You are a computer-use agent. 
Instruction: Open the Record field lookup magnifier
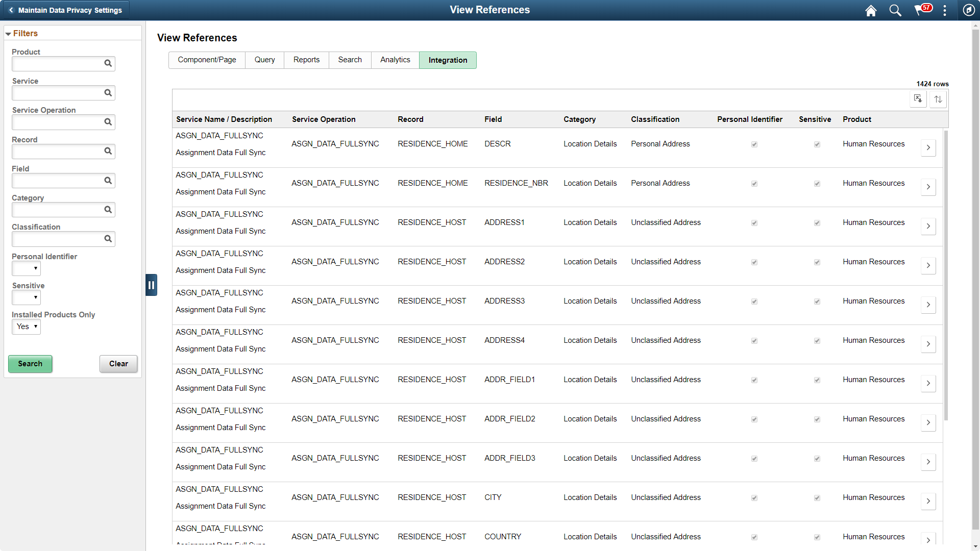[108, 151]
